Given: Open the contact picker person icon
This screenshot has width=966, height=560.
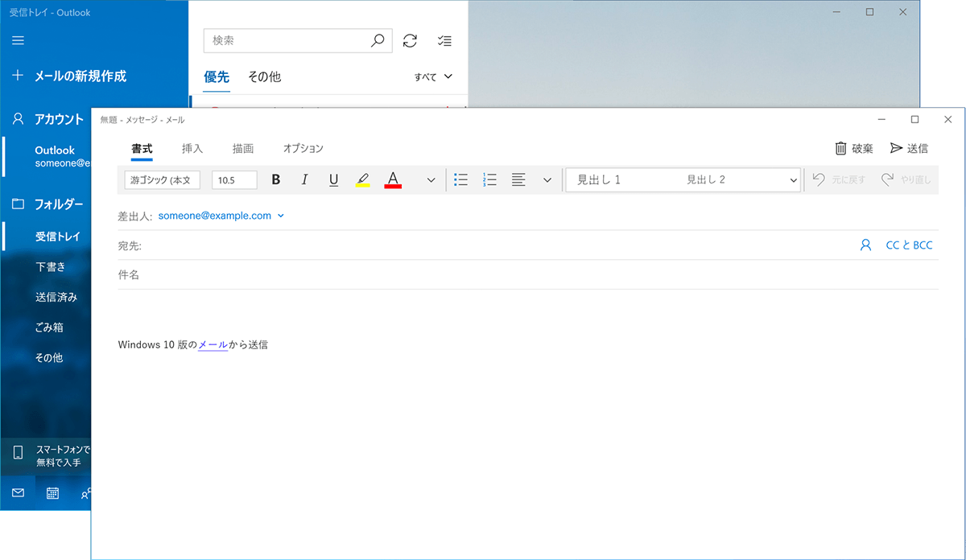Looking at the screenshot, I should click(x=866, y=245).
